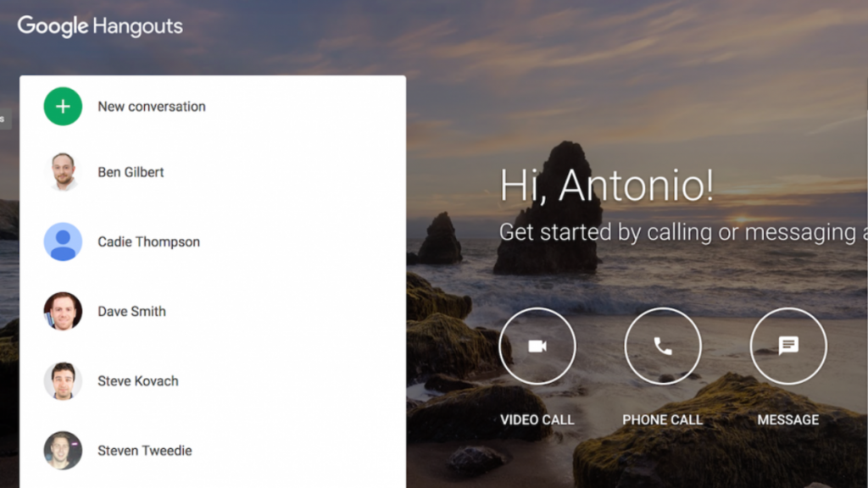The image size is (868, 488).
Task: Click Cadie Thompson's default avatar icon
Action: (x=63, y=241)
